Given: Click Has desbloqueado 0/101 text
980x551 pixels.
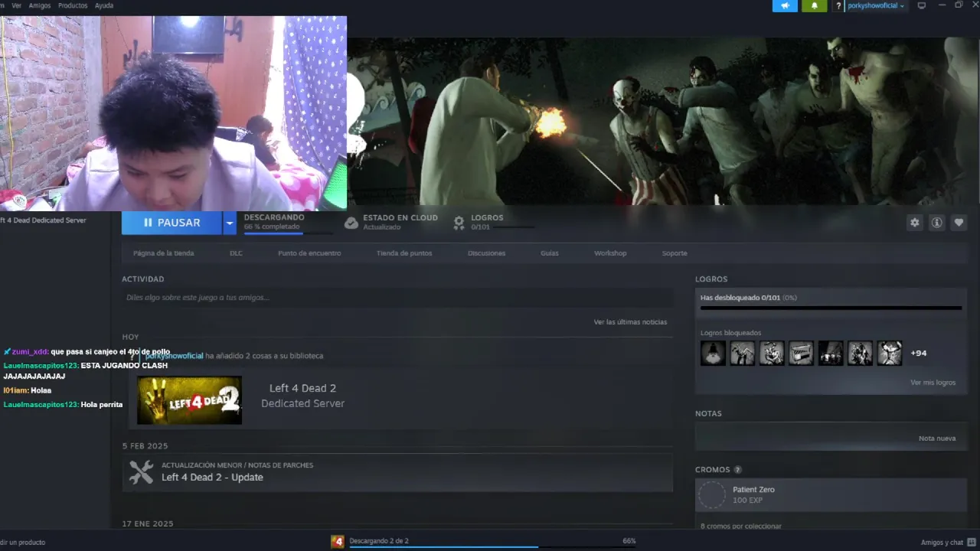Looking at the screenshot, I should pyautogui.click(x=748, y=298).
